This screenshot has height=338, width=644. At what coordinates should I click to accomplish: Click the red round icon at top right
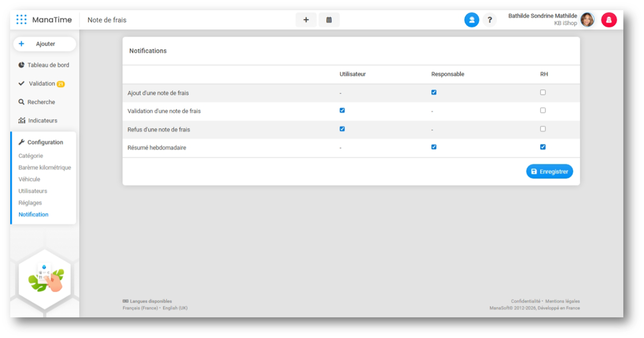(x=609, y=20)
